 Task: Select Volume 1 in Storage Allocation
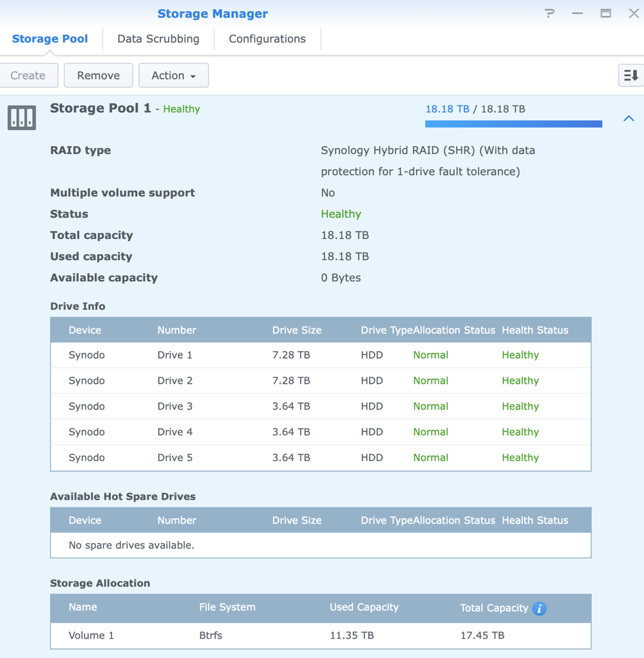[320, 635]
